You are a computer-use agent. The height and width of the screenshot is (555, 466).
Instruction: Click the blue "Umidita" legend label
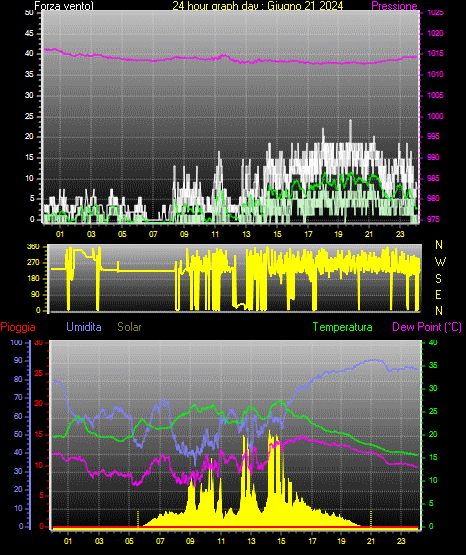point(84,327)
